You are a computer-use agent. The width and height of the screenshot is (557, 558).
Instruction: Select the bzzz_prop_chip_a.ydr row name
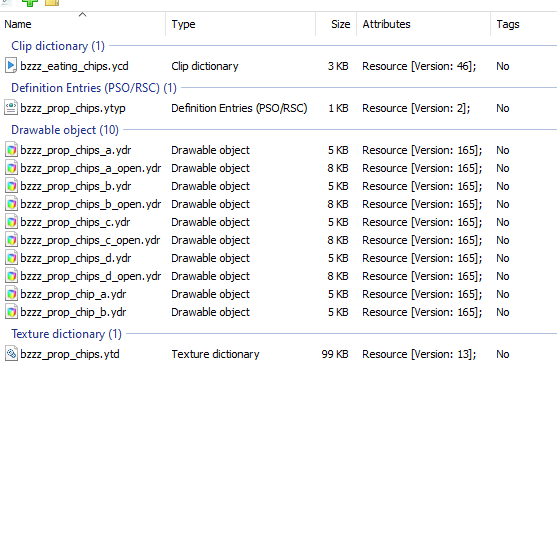point(73,294)
